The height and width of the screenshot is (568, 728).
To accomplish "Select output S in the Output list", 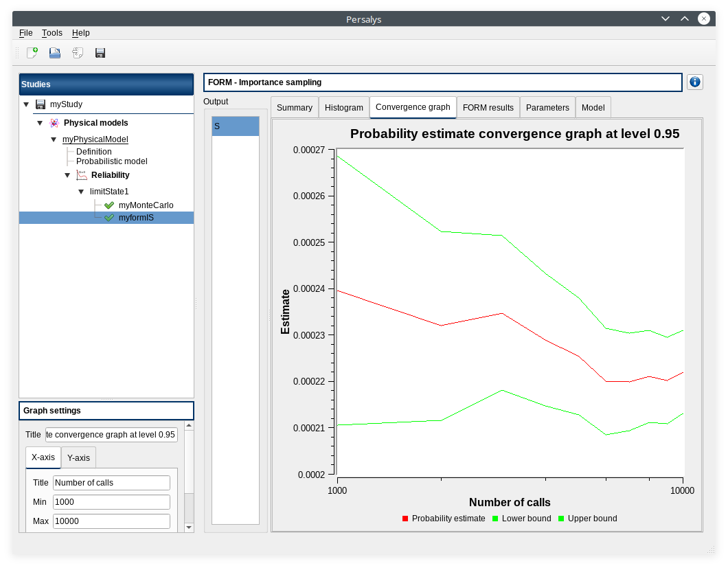I will coord(236,126).
